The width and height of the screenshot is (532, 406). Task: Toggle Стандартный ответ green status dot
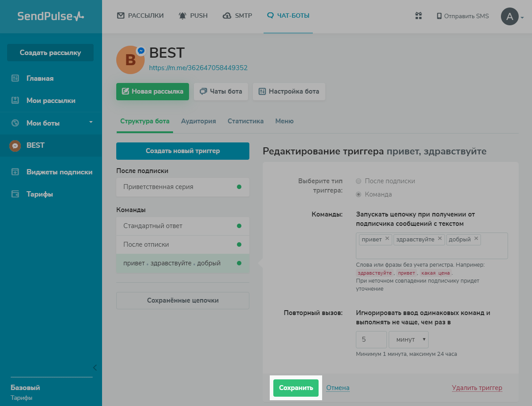pos(239,226)
